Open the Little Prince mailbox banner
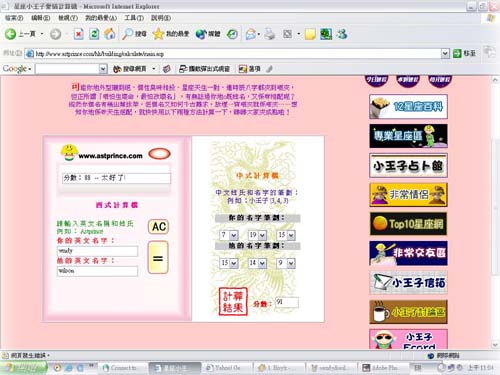The width and height of the screenshot is (500, 375). (x=408, y=283)
